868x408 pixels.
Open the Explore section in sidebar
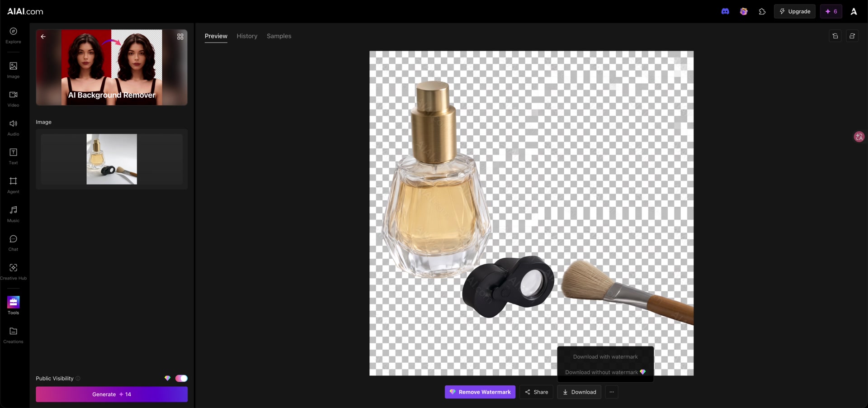(x=13, y=35)
